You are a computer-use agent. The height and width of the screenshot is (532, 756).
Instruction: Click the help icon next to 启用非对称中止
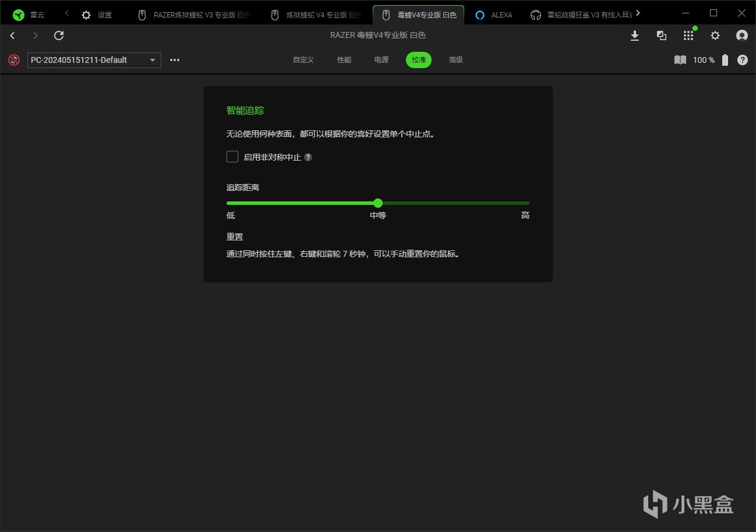pyautogui.click(x=308, y=157)
